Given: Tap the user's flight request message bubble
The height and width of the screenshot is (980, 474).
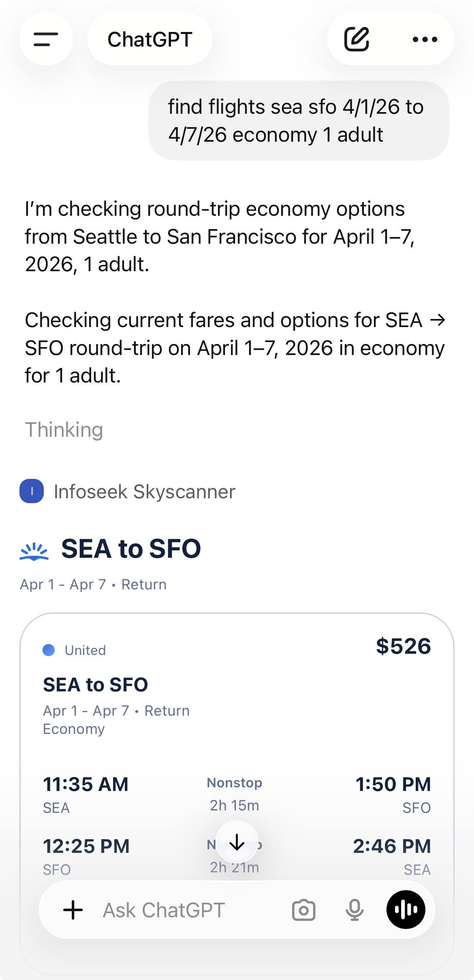Looking at the screenshot, I should (299, 121).
